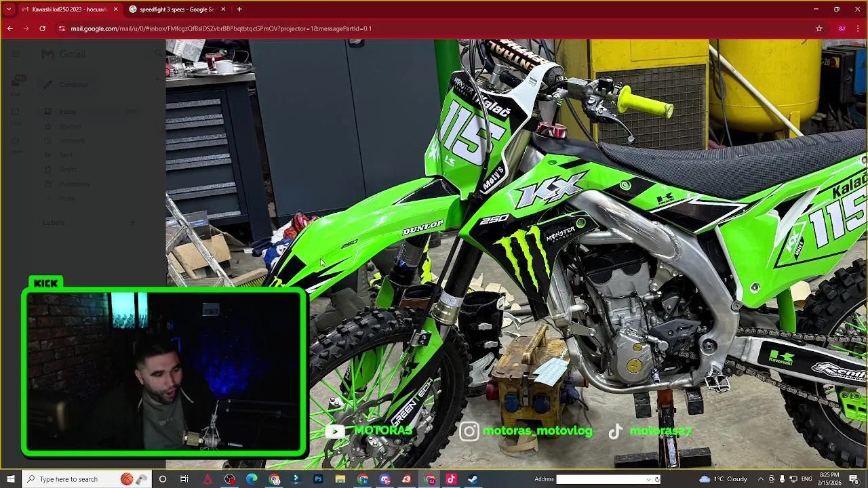Open the dimmed Labels section
Screen dimensions: 868x488
point(54,222)
